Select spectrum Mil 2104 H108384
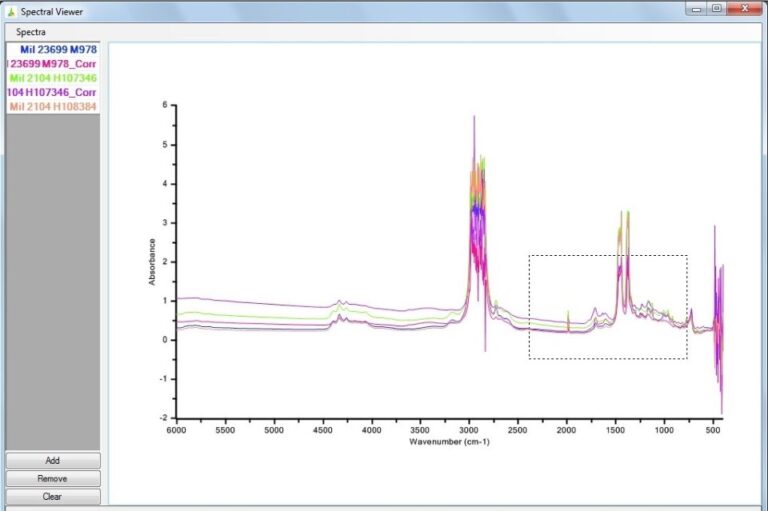 point(53,106)
